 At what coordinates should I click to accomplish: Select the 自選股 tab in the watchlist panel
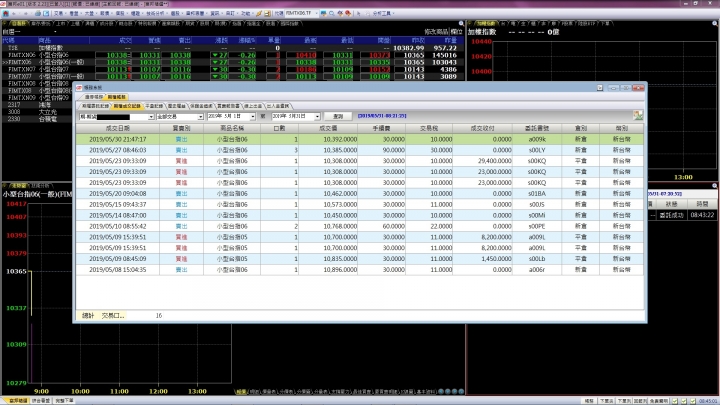pos(18,23)
